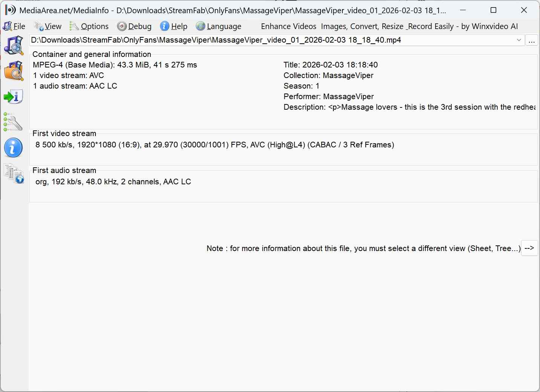
Task: Select the first audio stream details line
Action: pyautogui.click(x=113, y=182)
